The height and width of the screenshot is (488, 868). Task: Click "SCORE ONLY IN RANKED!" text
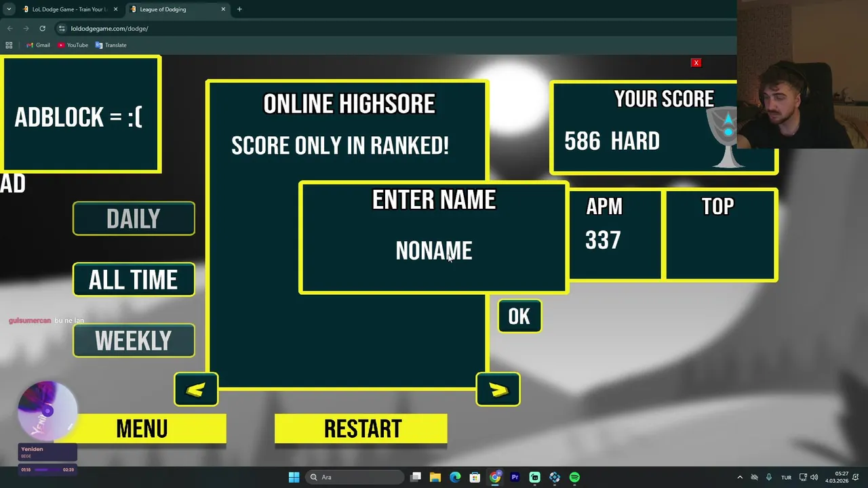[x=340, y=146]
